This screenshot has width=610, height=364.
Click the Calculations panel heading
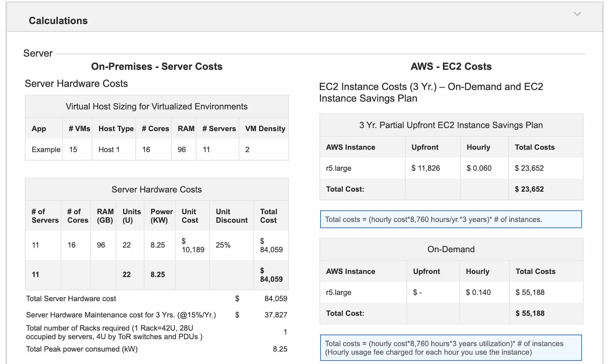point(58,21)
